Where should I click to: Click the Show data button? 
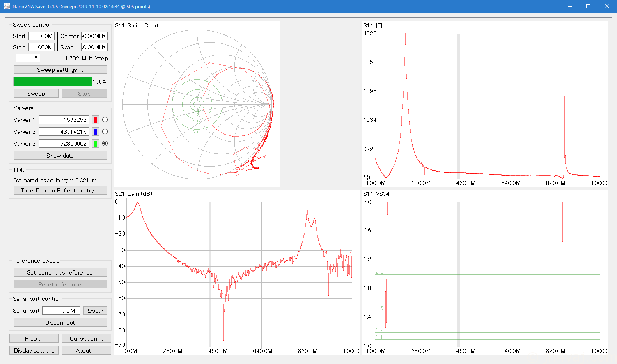point(60,156)
